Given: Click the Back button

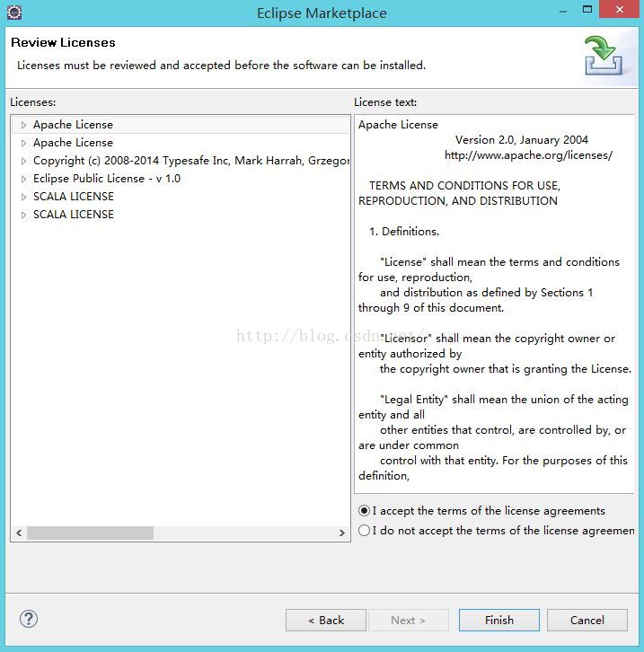Looking at the screenshot, I should click(x=325, y=620).
